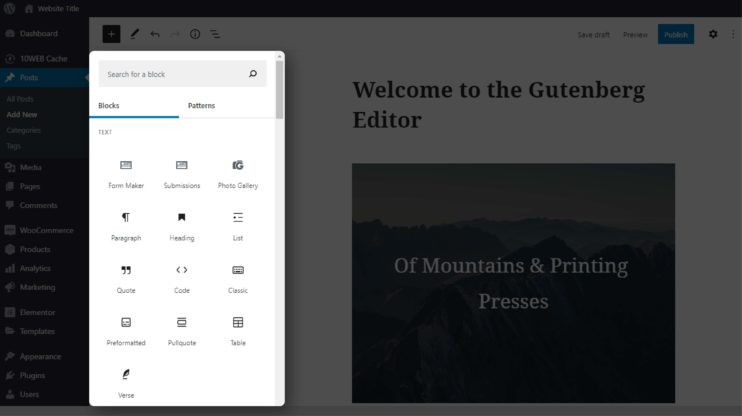Toggle the block inserter plus button
The height and width of the screenshot is (416, 742).
click(x=111, y=34)
